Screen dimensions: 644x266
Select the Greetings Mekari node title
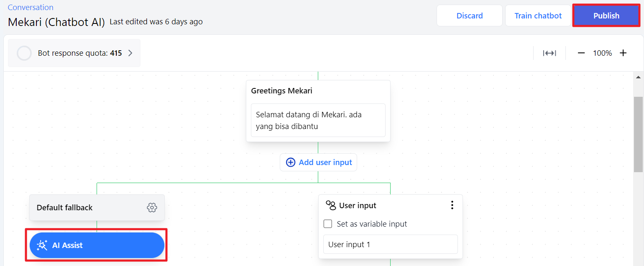281,90
